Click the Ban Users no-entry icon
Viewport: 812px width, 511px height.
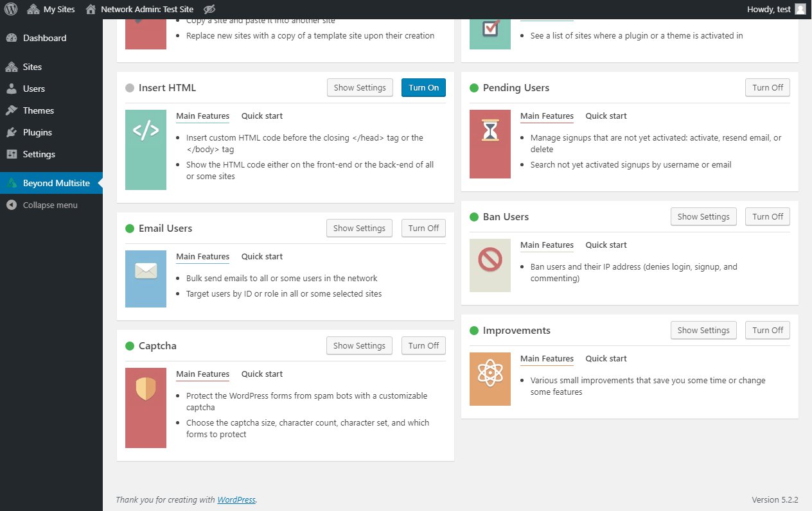click(490, 265)
